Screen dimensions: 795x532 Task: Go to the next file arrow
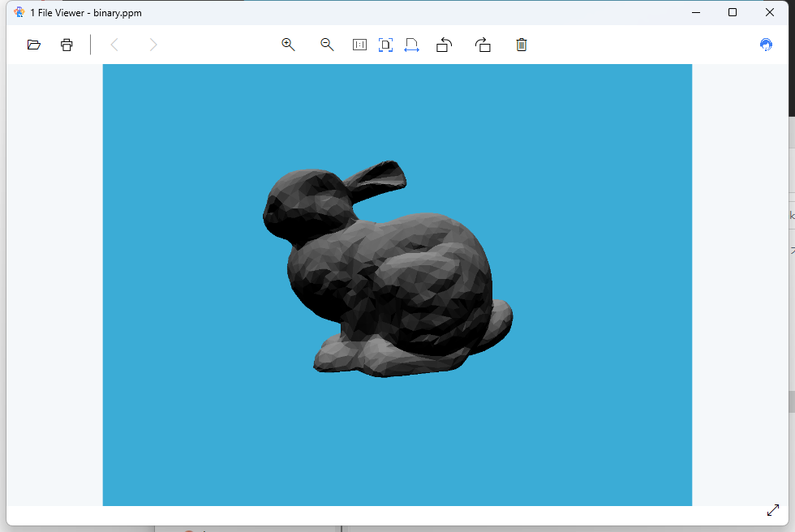pyautogui.click(x=153, y=45)
